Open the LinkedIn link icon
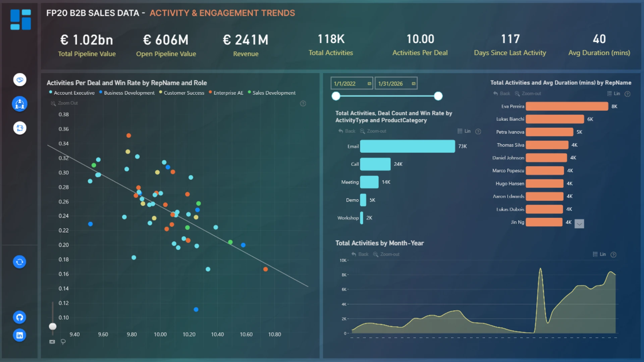This screenshot has width=644, height=362. [x=19, y=335]
